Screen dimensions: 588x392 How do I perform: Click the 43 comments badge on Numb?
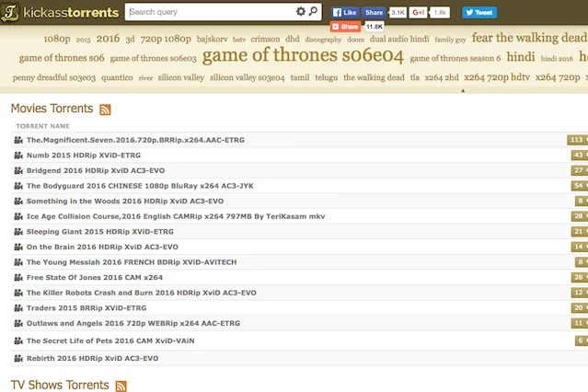(579, 156)
